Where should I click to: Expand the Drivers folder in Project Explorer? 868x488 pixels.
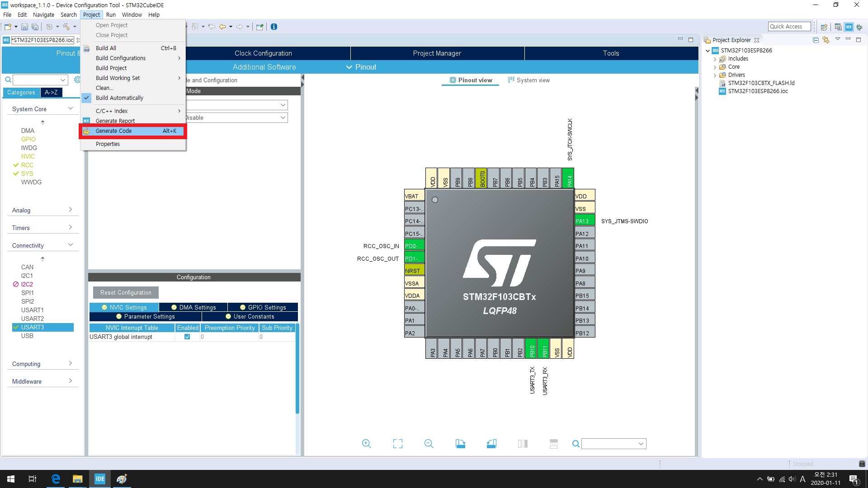[715, 75]
